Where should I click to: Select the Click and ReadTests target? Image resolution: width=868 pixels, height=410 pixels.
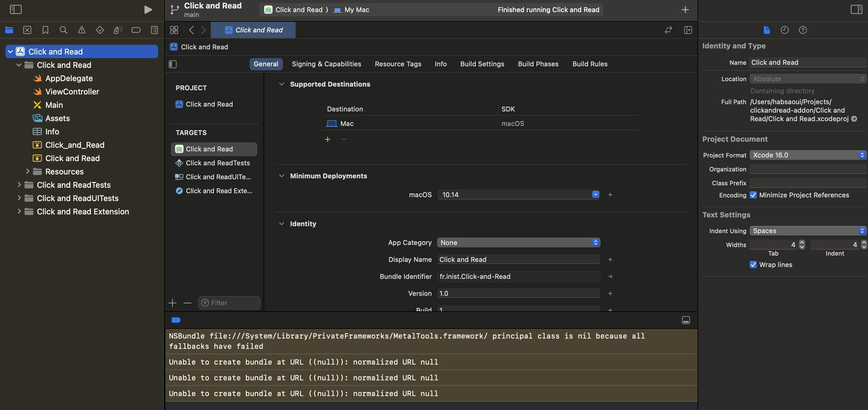214,163
